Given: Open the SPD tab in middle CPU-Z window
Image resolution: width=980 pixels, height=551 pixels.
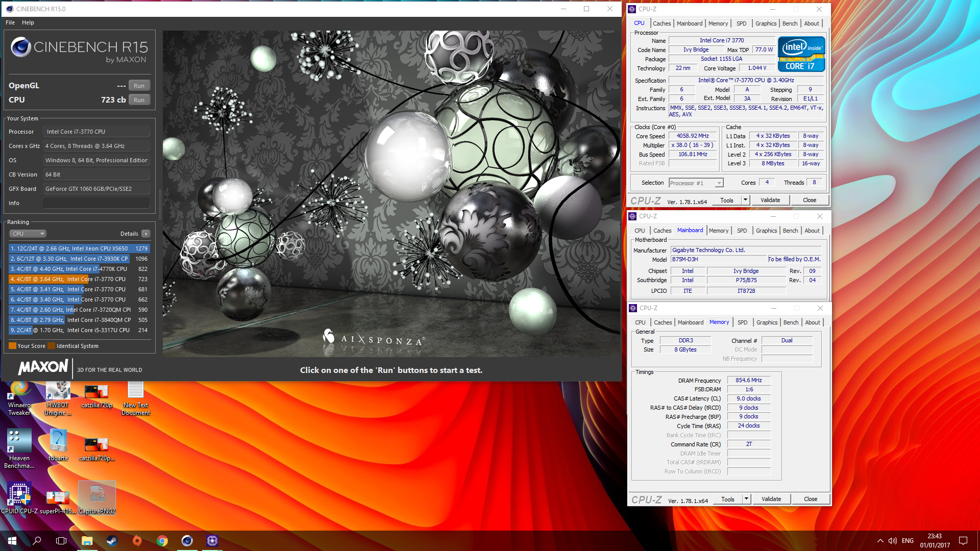Looking at the screenshot, I should click(x=742, y=231).
